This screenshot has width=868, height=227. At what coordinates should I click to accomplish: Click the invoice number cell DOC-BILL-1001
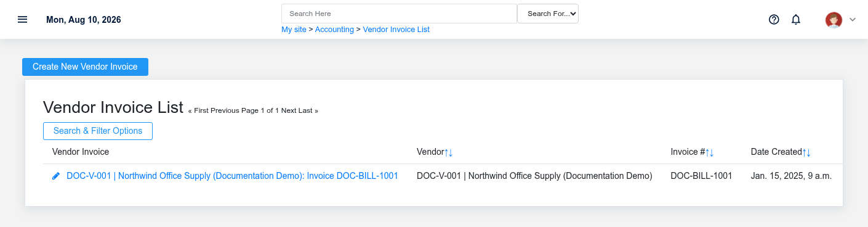tap(701, 176)
